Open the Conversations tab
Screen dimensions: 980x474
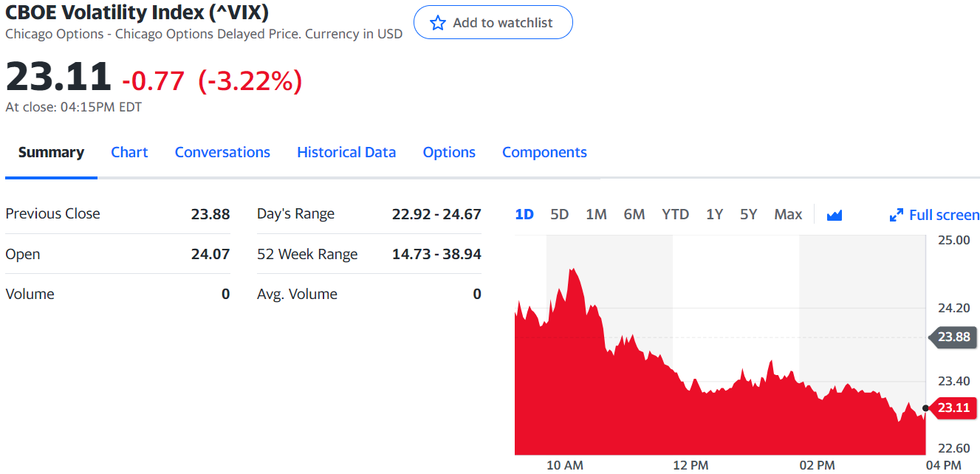click(x=222, y=153)
